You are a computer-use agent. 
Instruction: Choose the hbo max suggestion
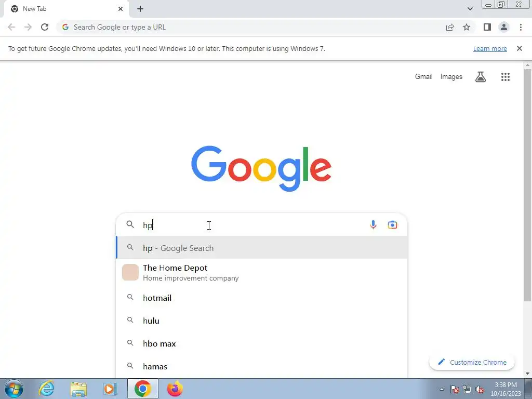coord(262,344)
